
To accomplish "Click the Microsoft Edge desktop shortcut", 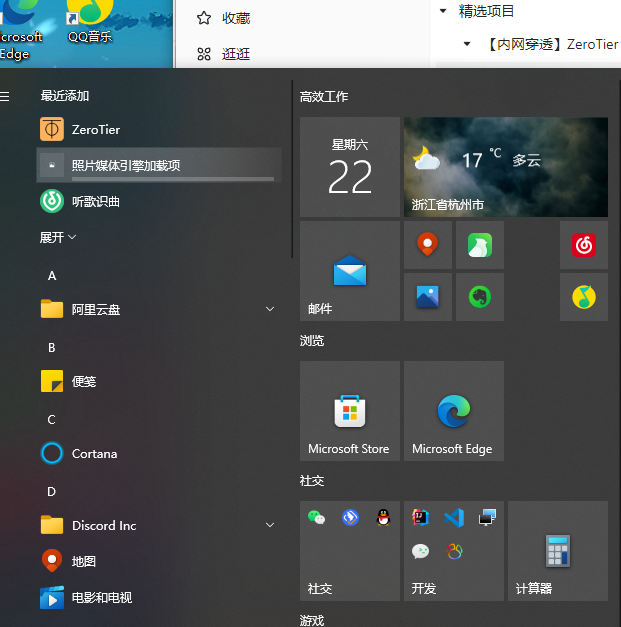I will (x=20, y=30).
